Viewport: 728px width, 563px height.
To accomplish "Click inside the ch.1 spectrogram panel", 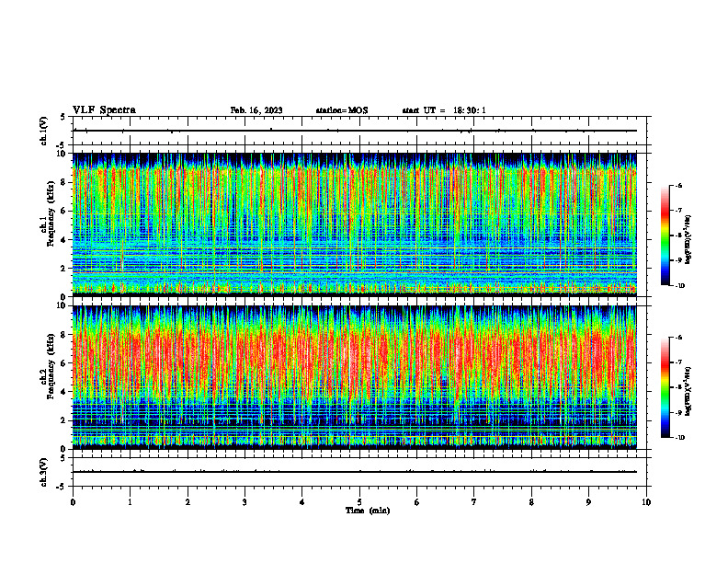I will click(x=355, y=224).
